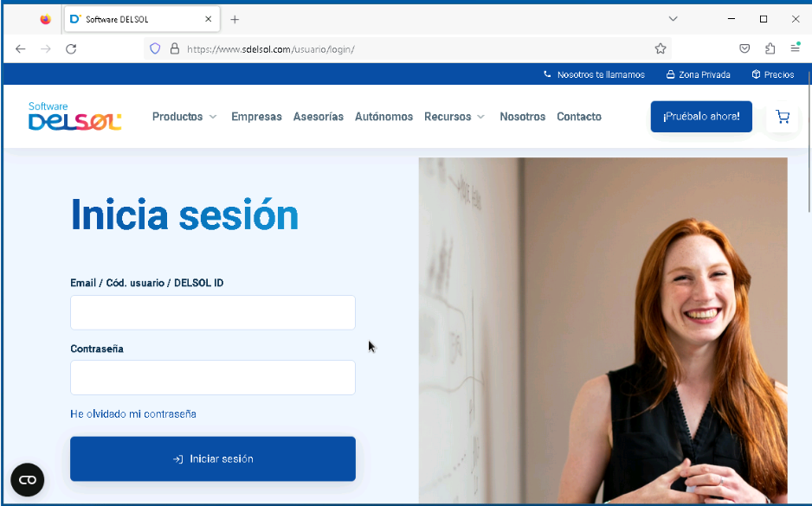The width and height of the screenshot is (812, 506).
Task: Open a new browser tab
Action: [235, 19]
